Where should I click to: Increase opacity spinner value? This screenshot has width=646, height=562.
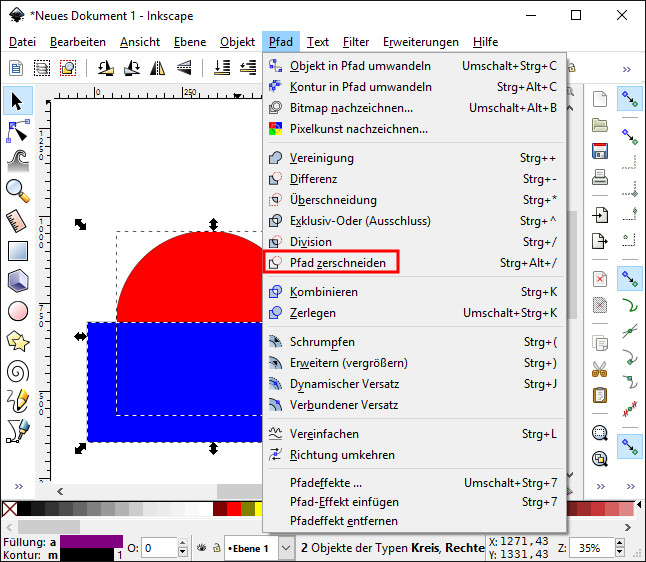(x=183, y=543)
